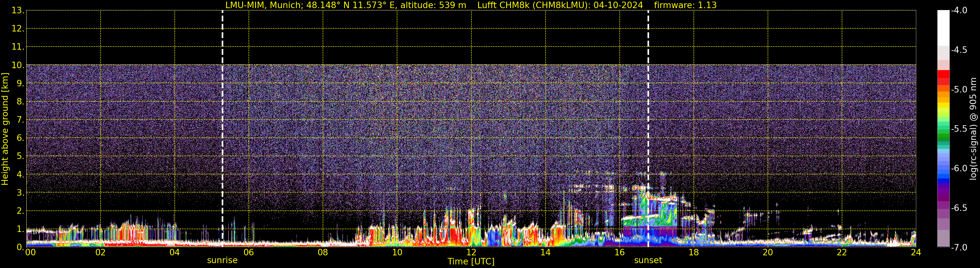The height and width of the screenshot is (268, 980).
Task: Click the '06' time axis tick label
Action: coord(249,252)
